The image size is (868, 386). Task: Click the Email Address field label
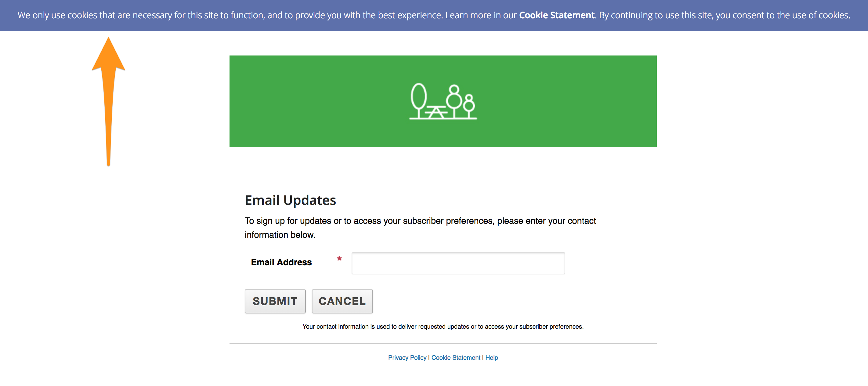[281, 262]
